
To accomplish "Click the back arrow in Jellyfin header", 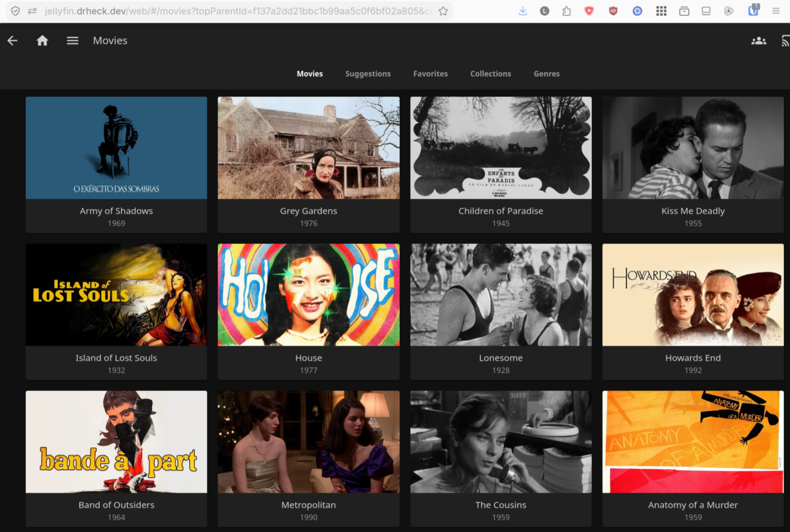I will (13, 41).
